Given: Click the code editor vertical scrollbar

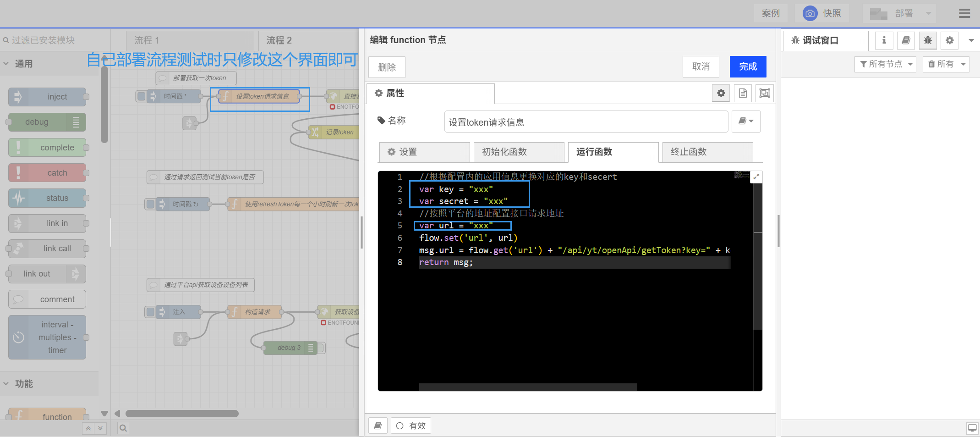Looking at the screenshot, I should tap(758, 257).
